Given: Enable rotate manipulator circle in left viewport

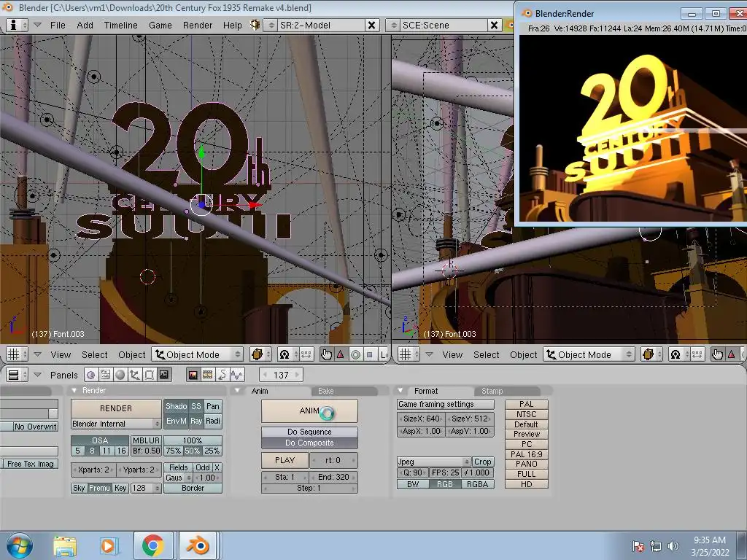Looking at the screenshot, I should pyautogui.click(x=355, y=354).
